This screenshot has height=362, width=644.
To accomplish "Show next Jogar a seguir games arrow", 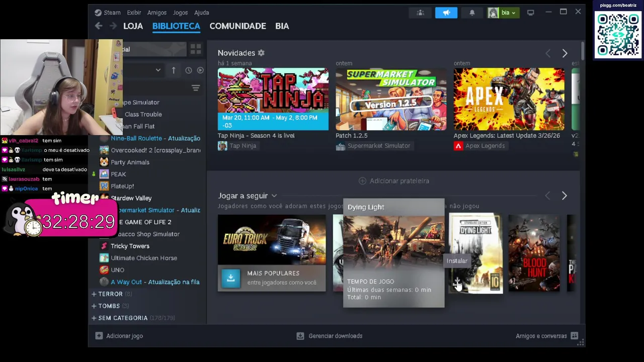I will tap(564, 196).
